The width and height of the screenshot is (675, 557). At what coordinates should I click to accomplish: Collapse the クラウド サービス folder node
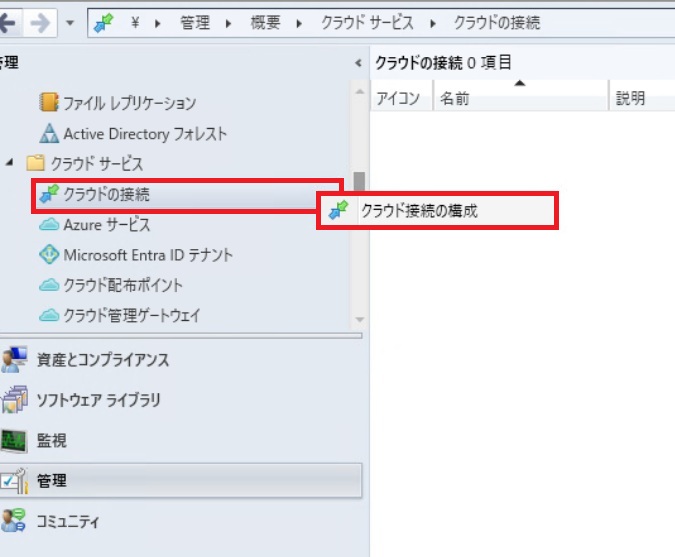(10, 163)
